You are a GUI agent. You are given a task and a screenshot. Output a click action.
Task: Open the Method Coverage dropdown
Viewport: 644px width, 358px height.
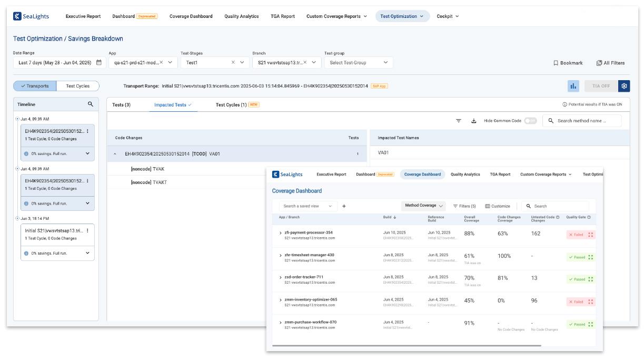click(x=424, y=206)
